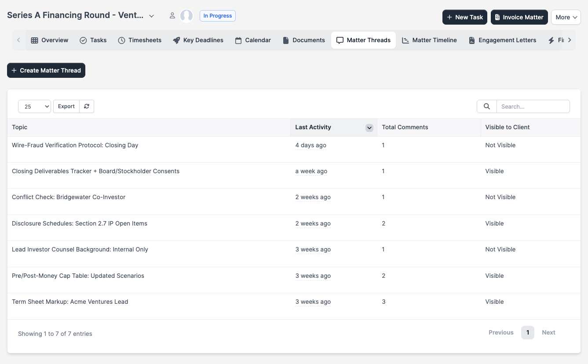This screenshot has width=588, height=364.
Task: Click the Previous pagination button
Action: pyautogui.click(x=501, y=332)
